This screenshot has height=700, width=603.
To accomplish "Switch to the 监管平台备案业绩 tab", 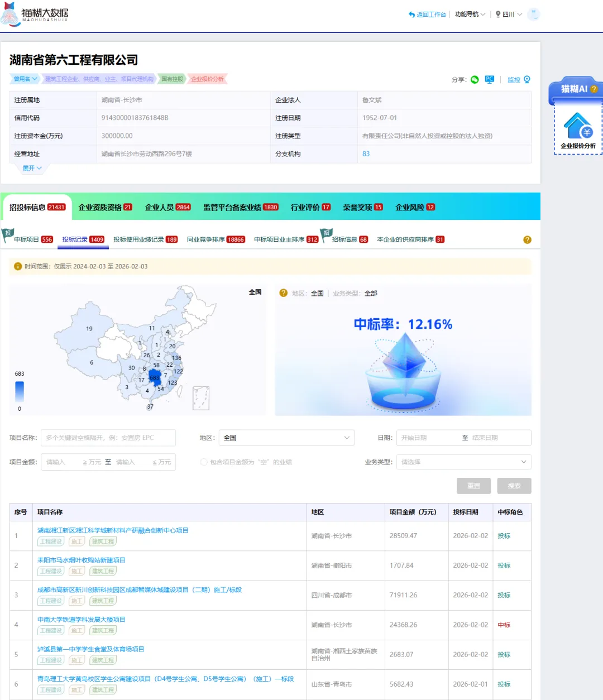I will 241,207.
